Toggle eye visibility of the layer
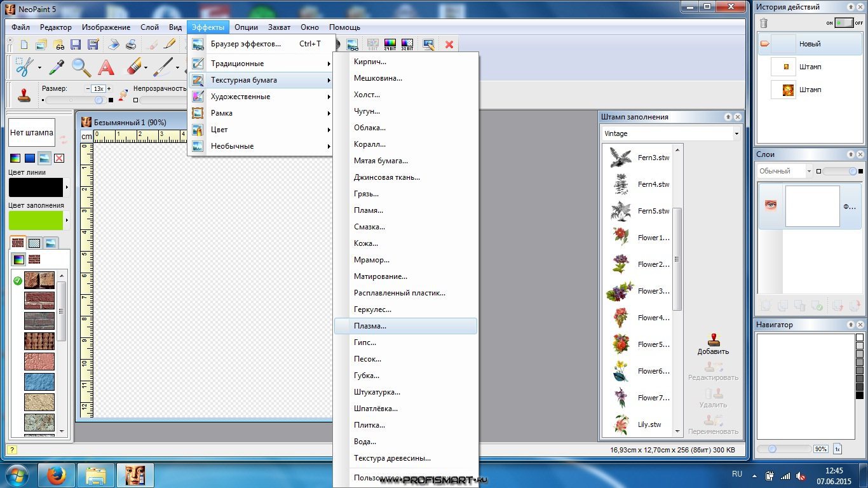Screen dimensions: 868x488 click(771, 205)
